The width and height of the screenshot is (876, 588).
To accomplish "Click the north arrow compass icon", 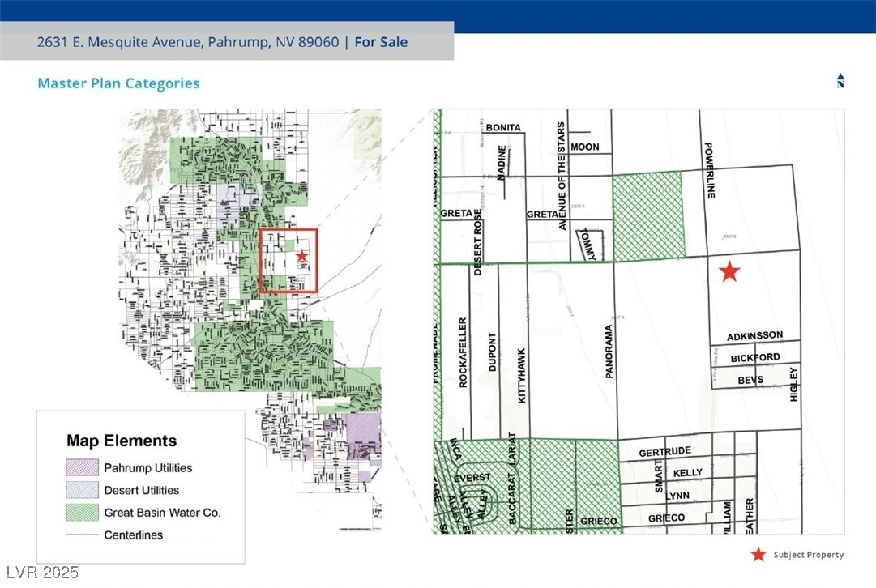I will pyautogui.click(x=840, y=81).
